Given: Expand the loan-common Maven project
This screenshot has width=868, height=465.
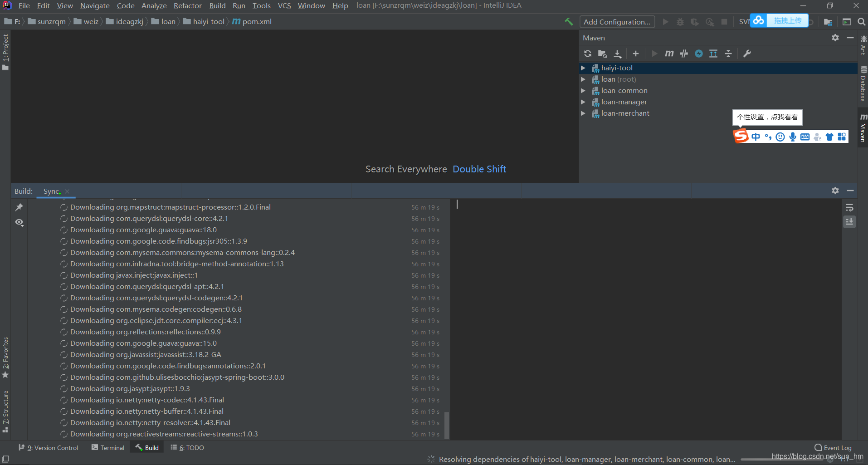Looking at the screenshot, I should [x=583, y=91].
